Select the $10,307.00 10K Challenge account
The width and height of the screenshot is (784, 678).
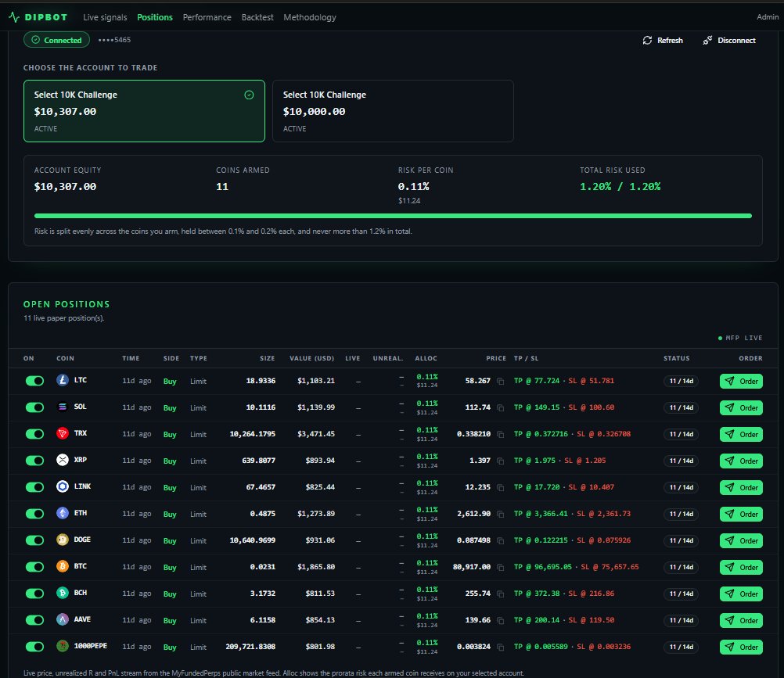point(144,111)
